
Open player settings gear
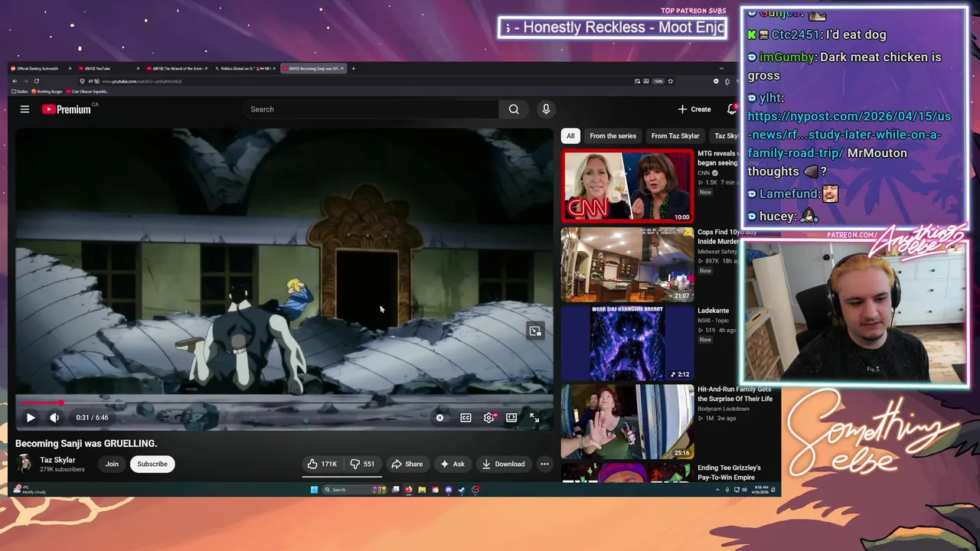[x=488, y=418]
